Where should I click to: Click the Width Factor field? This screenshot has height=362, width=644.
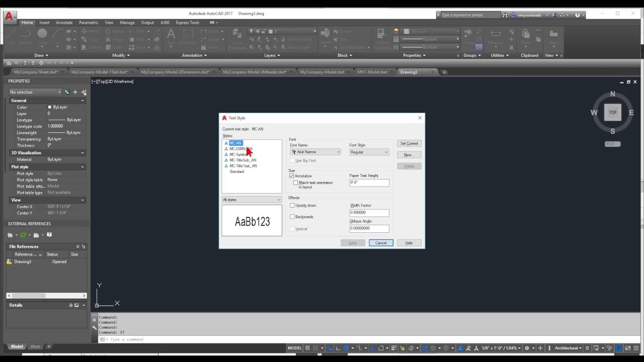click(369, 212)
